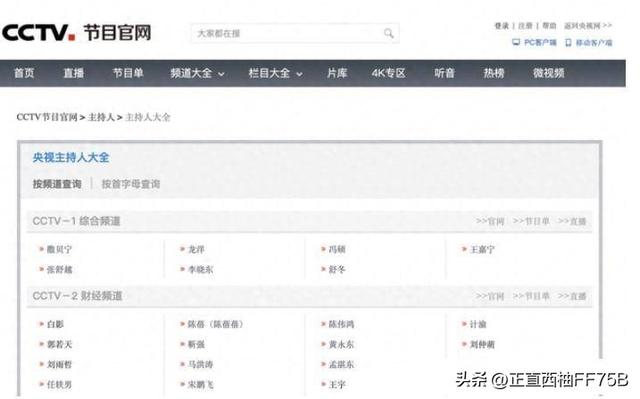This screenshot has width=640, height=399.
Task: Select the 按频道查询 tab
Action: coord(57,184)
